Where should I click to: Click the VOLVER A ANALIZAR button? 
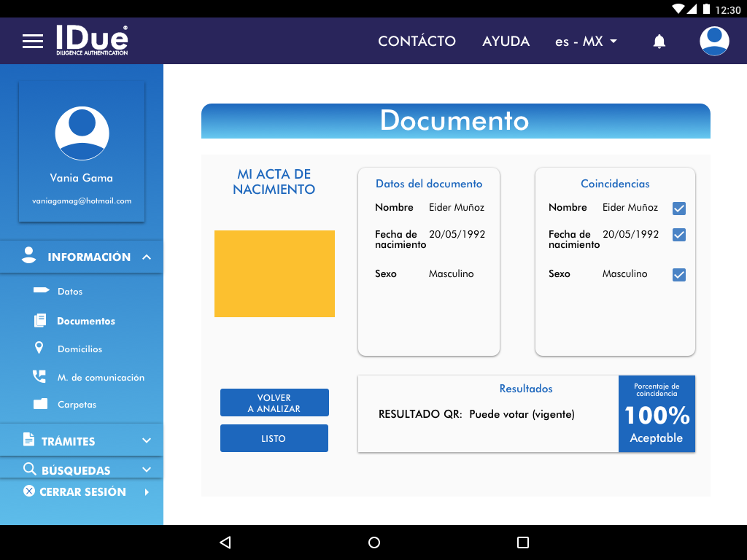click(x=274, y=402)
